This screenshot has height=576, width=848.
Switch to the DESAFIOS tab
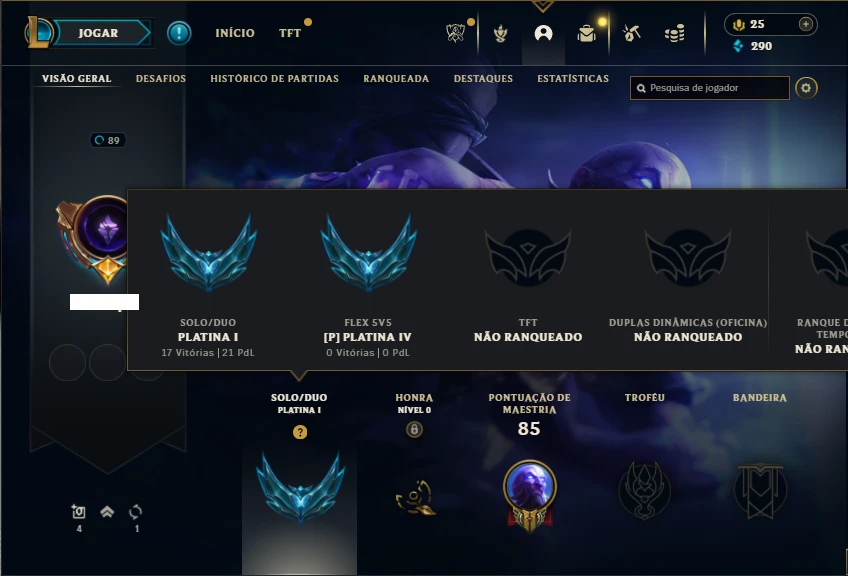click(161, 79)
